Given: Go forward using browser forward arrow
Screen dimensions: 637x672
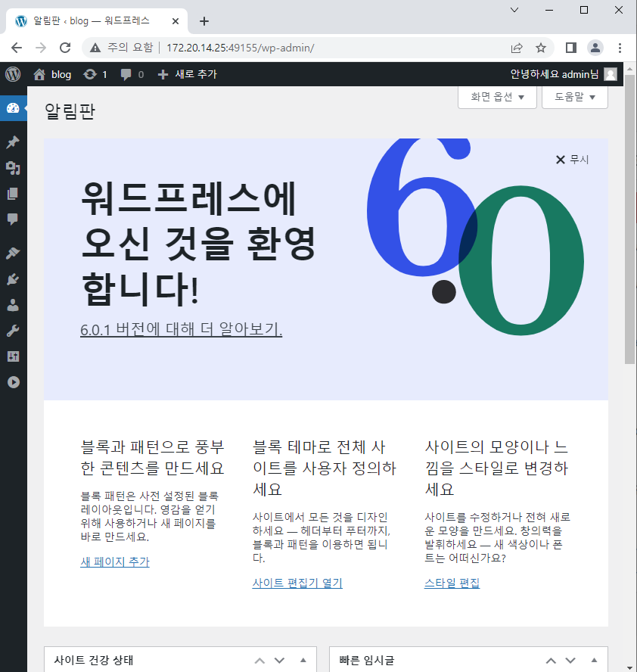Looking at the screenshot, I should (x=41, y=48).
